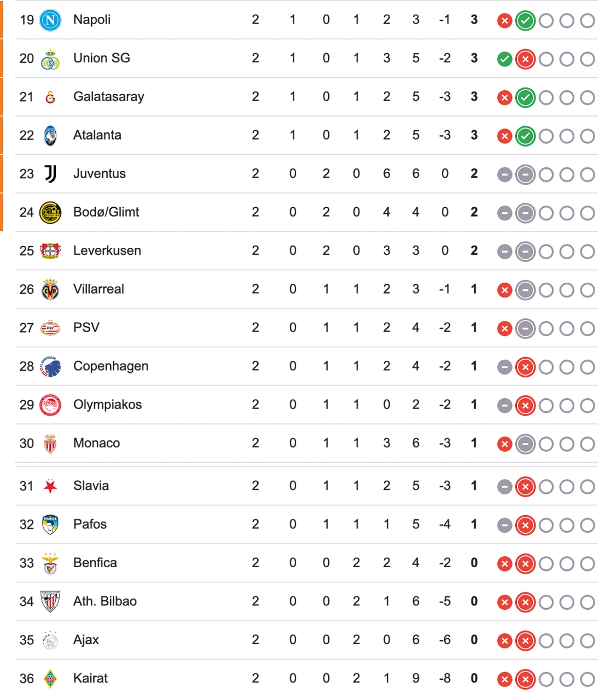
Task: Click Union SG's highlighted red loss indicator
Action: pyautogui.click(x=525, y=59)
